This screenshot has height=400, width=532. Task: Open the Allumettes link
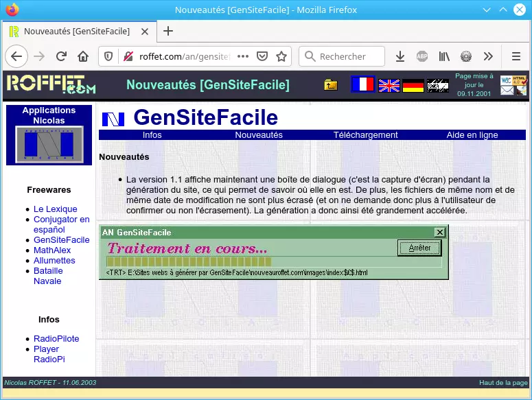click(54, 260)
